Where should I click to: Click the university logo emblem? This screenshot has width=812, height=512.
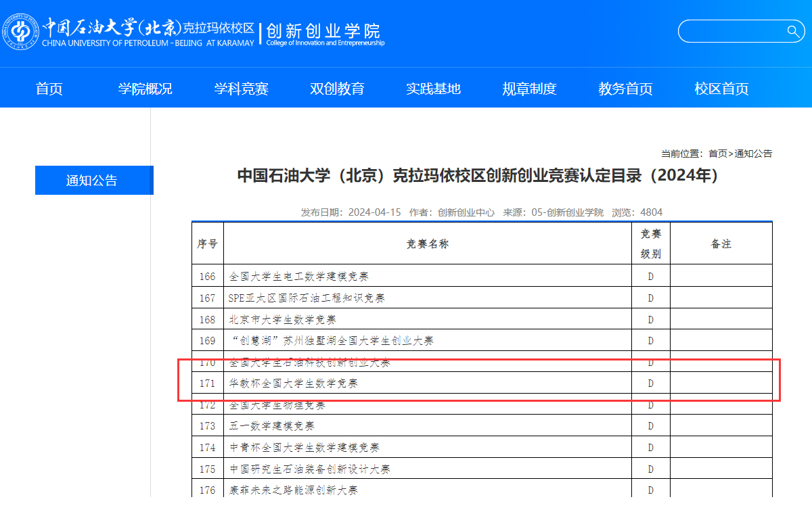(21, 30)
